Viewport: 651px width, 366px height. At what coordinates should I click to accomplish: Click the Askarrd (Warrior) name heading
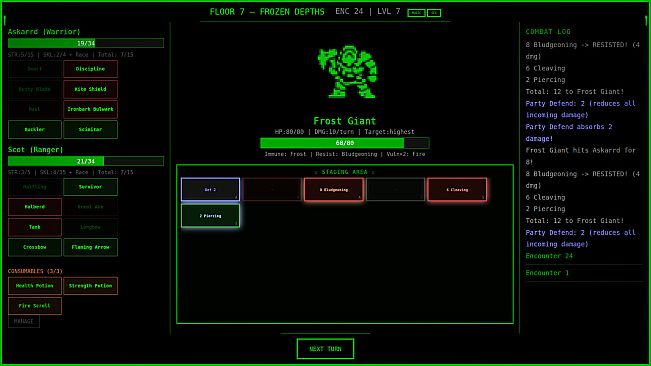[44, 32]
